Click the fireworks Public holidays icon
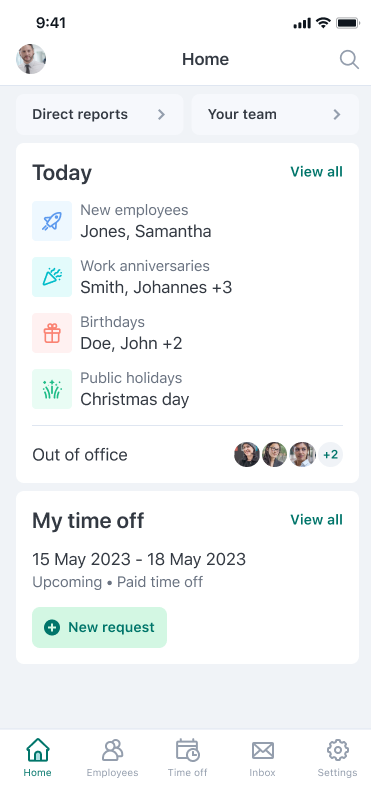Viewport: 371px width, 788px height. (52, 389)
